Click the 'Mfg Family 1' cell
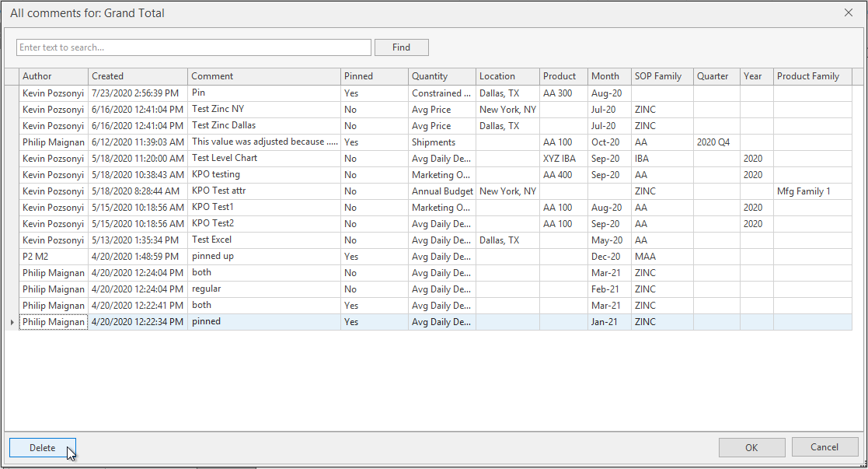Screen dimensions: 868x469 click(x=812, y=191)
